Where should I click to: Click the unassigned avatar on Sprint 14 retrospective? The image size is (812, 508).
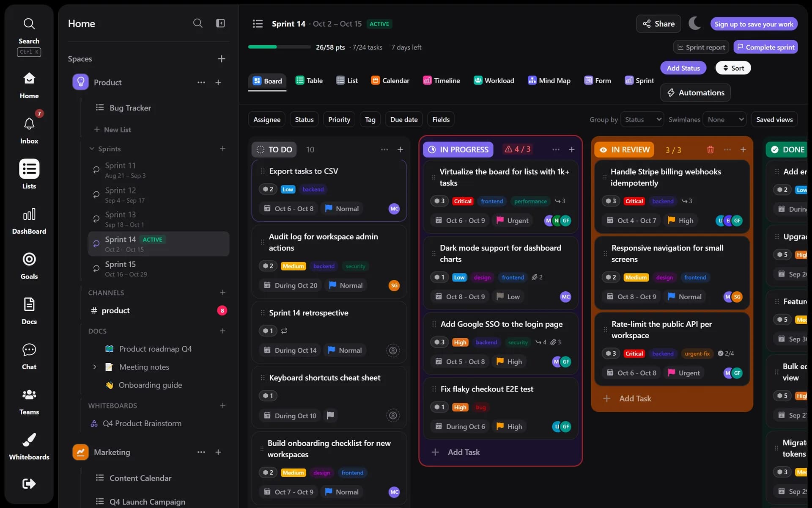click(x=393, y=350)
